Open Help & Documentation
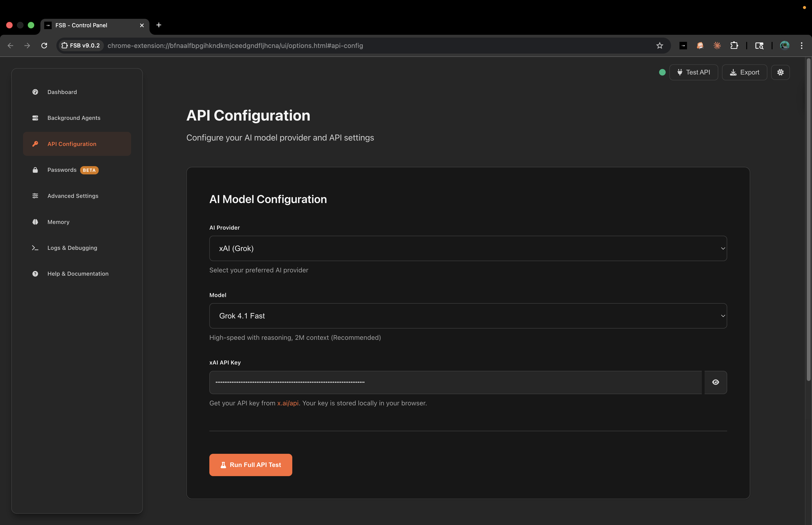The width and height of the screenshot is (812, 525). tap(77, 274)
